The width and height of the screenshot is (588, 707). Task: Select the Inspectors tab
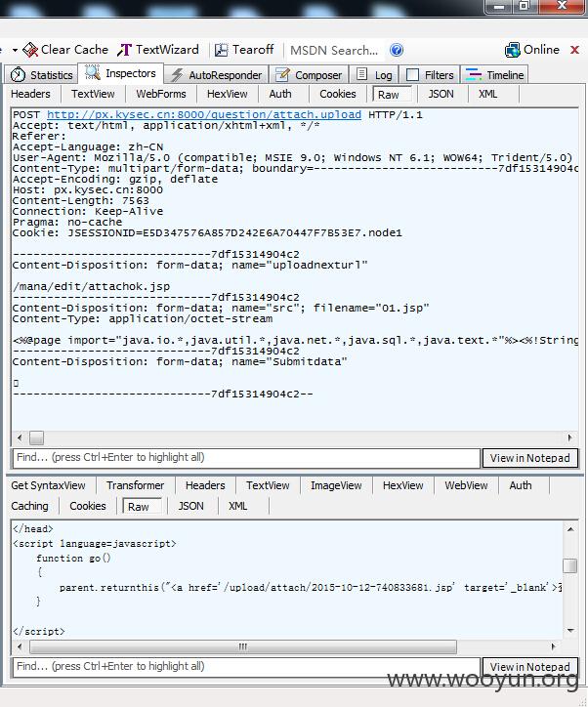(120, 73)
